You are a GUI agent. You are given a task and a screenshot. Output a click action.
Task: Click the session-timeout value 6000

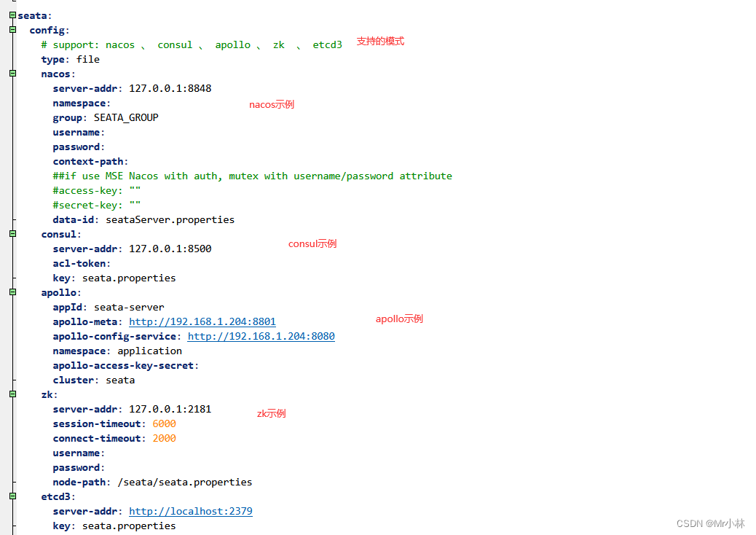[164, 423]
